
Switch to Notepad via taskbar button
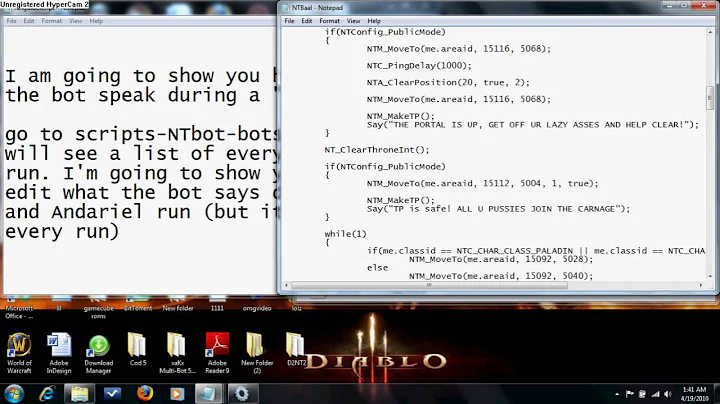click(209, 393)
